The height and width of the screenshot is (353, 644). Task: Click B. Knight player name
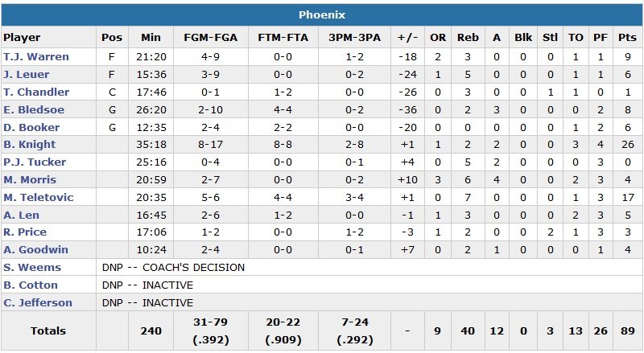pyautogui.click(x=30, y=145)
